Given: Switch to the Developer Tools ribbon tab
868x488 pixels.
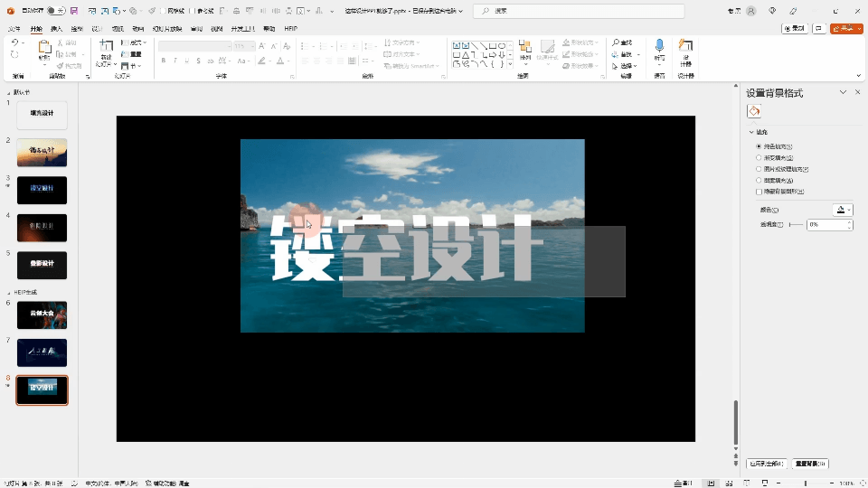Looking at the screenshot, I should point(242,29).
